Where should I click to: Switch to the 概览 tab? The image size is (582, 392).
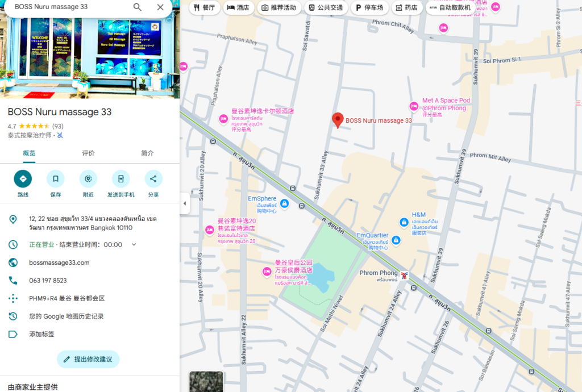click(29, 153)
